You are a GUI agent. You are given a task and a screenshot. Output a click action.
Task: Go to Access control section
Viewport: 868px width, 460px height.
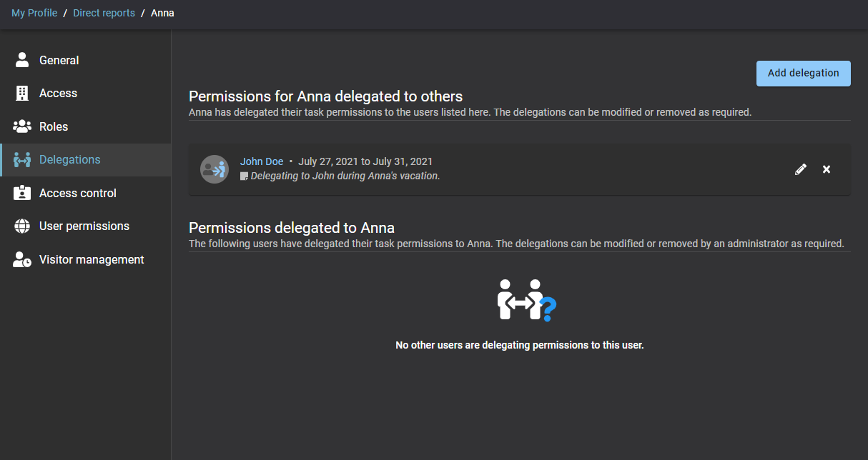pyautogui.click(x=86, y=193)
